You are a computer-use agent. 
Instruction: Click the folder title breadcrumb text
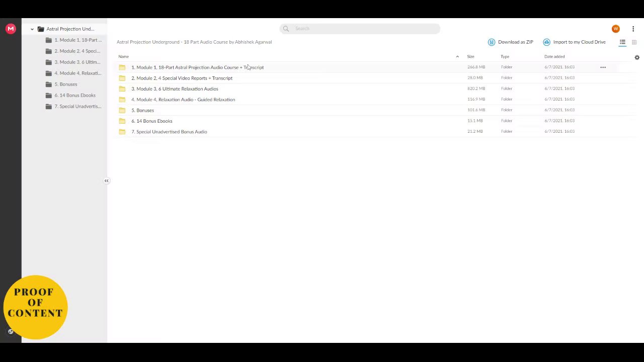pyautogui.click(x=194, y=42)
